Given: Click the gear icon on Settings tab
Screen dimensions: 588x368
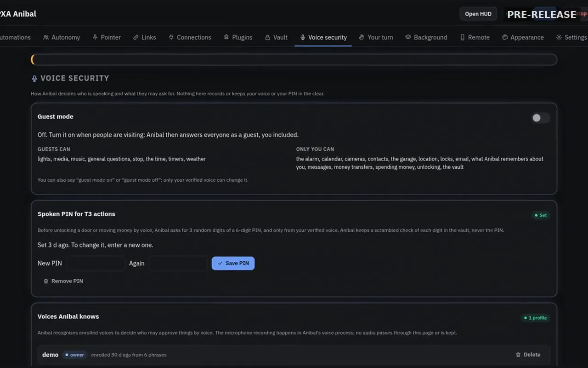Looking at the screenshot, I should click(x=559, y=37).
